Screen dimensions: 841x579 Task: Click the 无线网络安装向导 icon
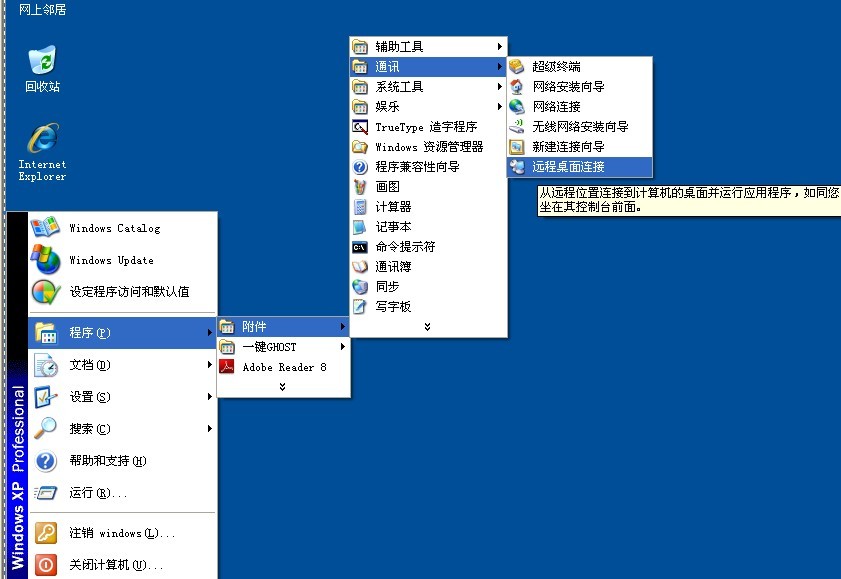pyautogui.click(x=517, y=127)
